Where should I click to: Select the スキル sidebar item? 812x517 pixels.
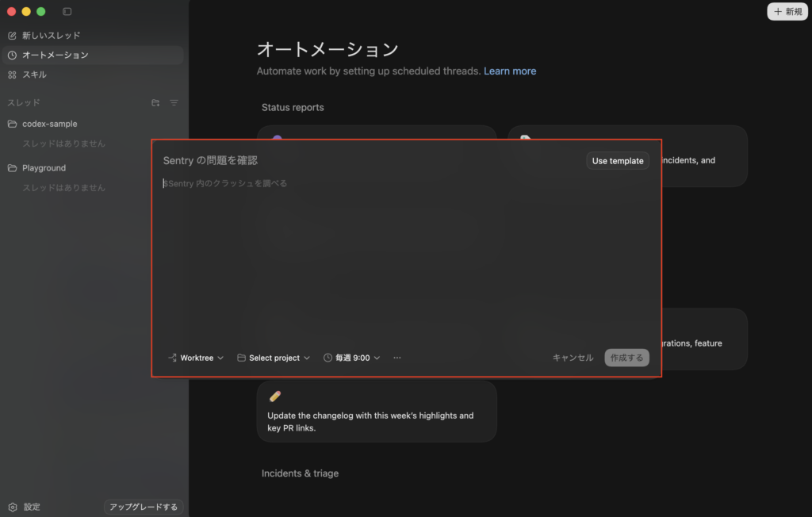pos(34,75)
